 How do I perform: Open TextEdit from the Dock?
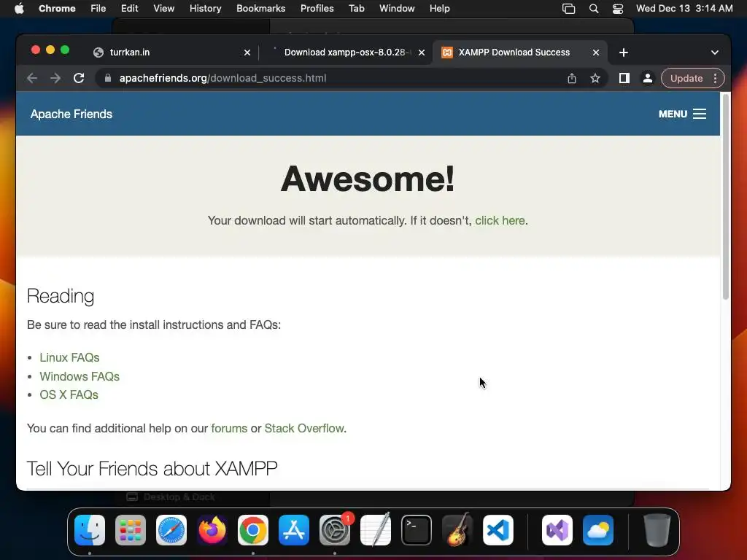[x=376, y=530]
